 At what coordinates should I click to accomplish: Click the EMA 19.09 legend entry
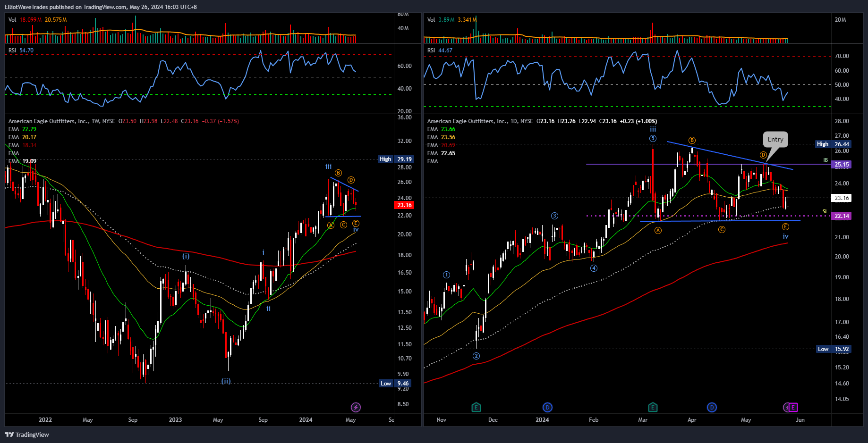coord(22,161)
